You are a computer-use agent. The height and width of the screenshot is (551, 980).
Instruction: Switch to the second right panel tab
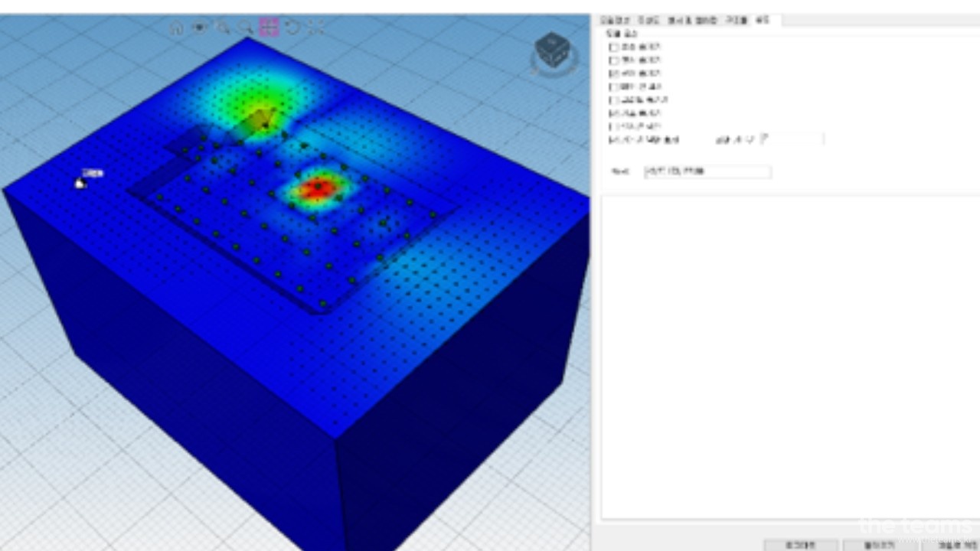[648, 21]
